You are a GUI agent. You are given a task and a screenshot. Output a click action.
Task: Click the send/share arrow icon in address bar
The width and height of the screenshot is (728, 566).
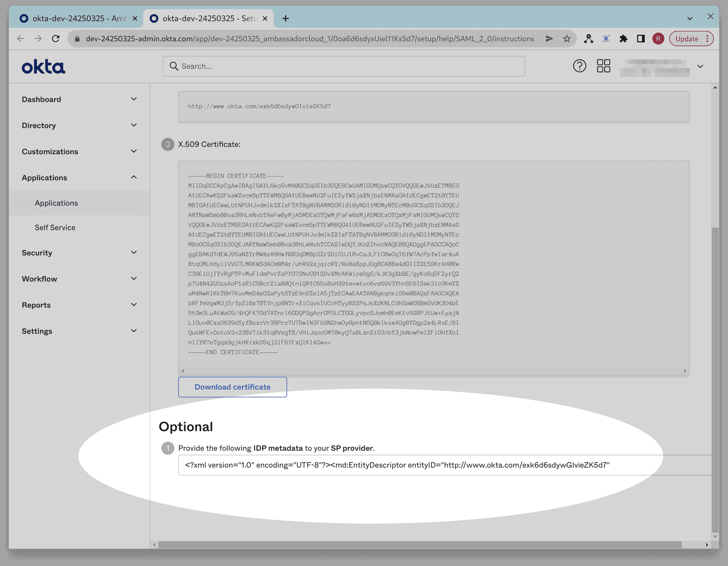click(x=549, y=39)
